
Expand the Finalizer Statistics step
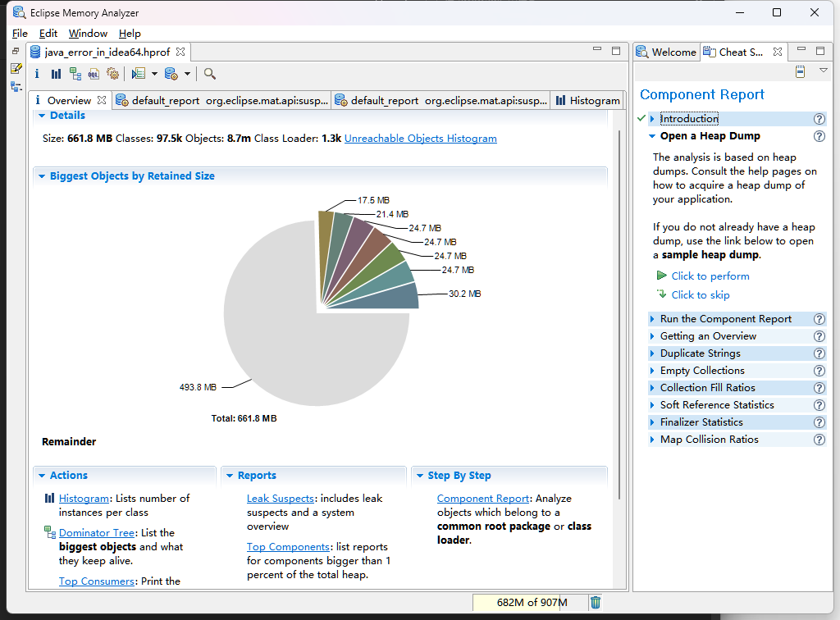(652, 422)
